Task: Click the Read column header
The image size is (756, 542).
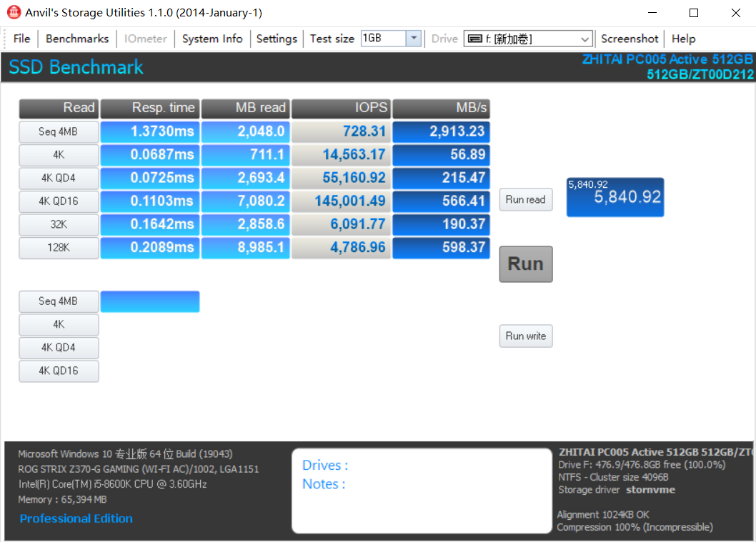Action: [59, 108]
